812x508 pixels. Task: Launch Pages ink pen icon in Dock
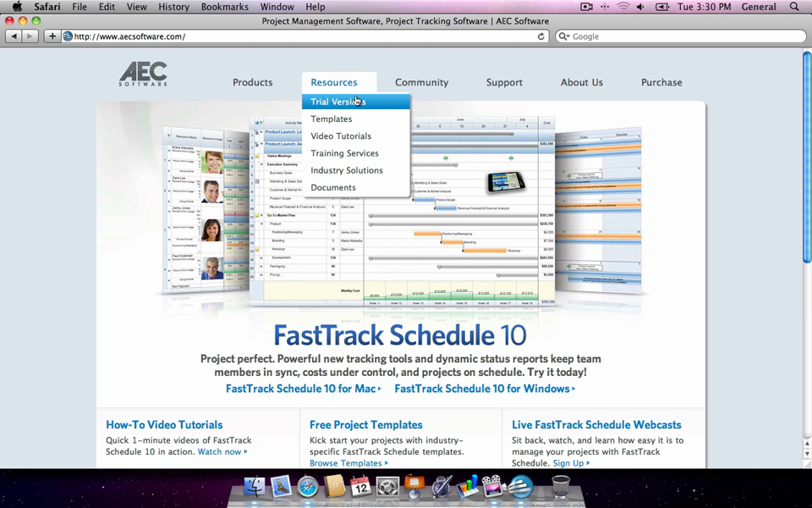pyautogui.click(x=442, y=487)
